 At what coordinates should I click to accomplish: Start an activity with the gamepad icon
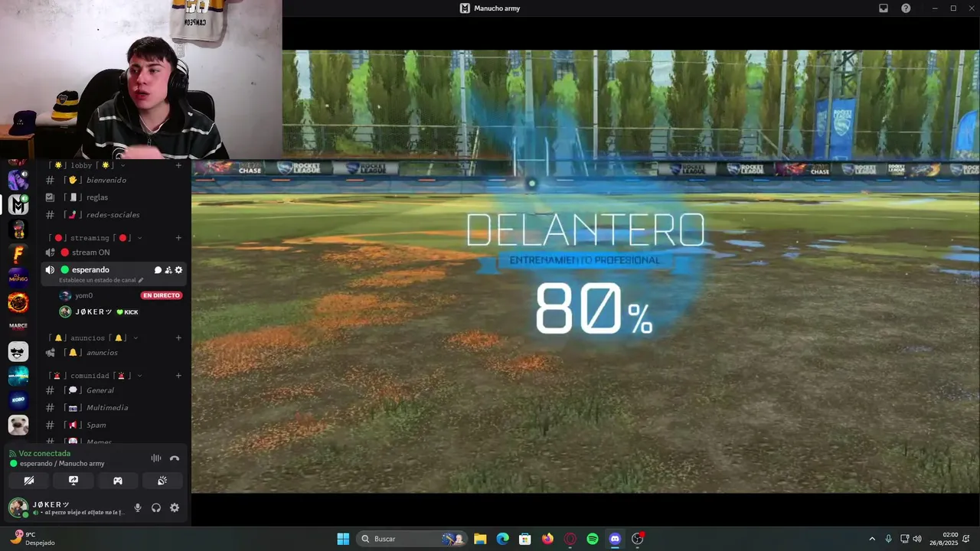[x=118, y=481]
